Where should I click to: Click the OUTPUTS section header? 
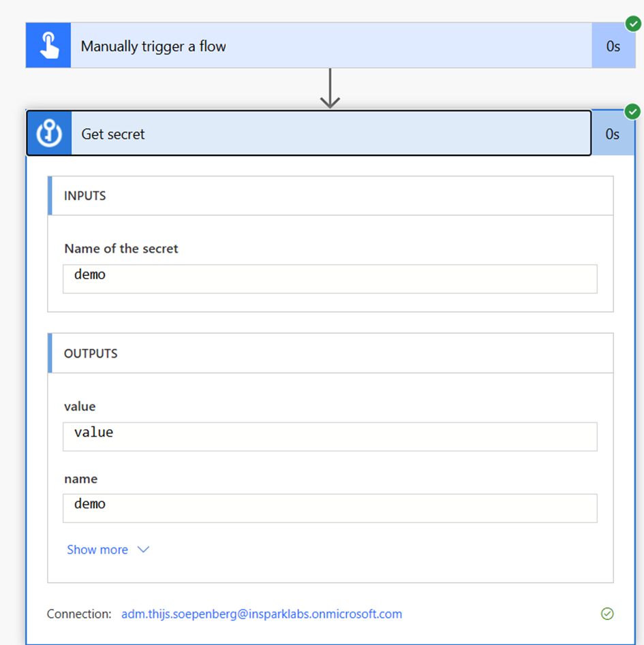[331, 353]
